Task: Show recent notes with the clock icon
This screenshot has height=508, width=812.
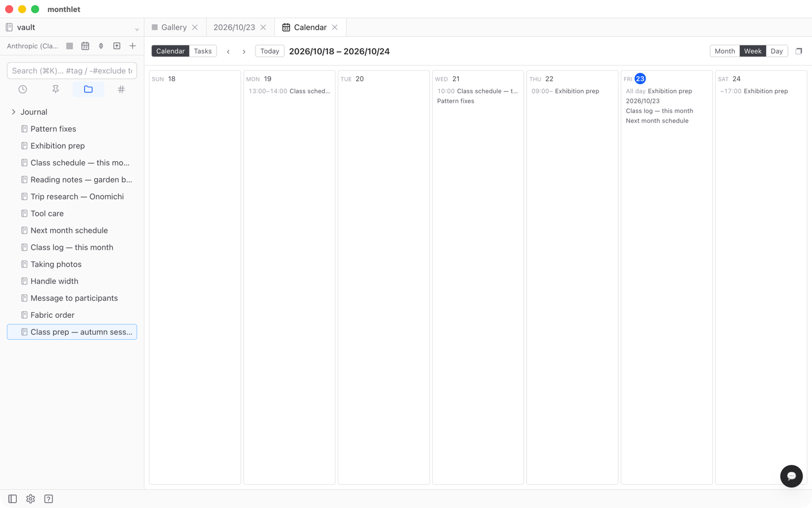Action: [23, 89]
